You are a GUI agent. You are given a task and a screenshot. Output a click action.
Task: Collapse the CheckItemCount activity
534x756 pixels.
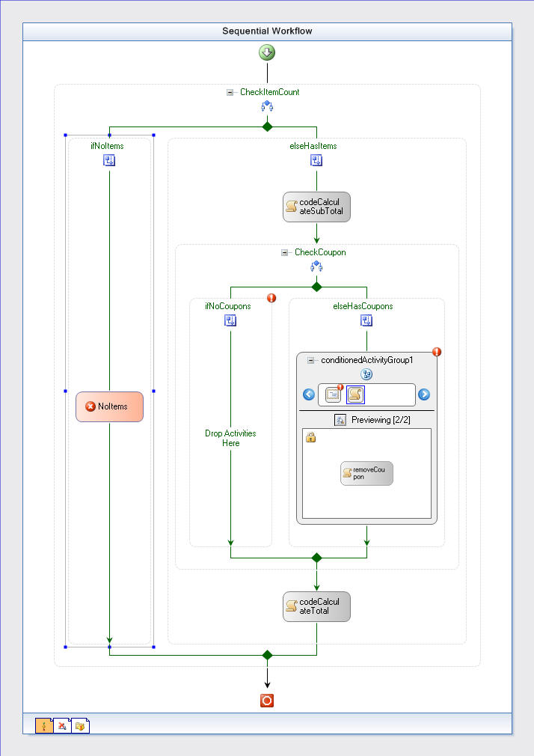(230, 92)
